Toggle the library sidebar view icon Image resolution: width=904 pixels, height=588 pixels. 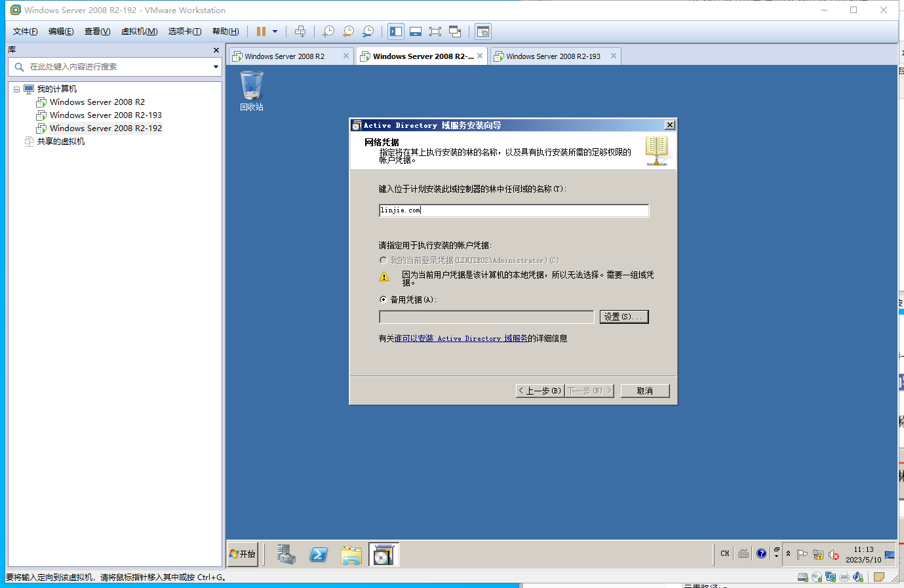click(396, 31)
